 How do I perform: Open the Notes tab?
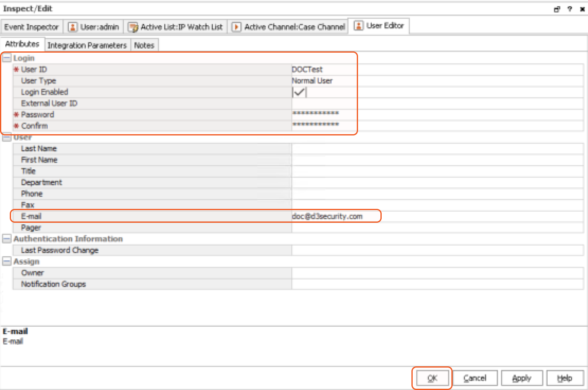coord(144,45)
